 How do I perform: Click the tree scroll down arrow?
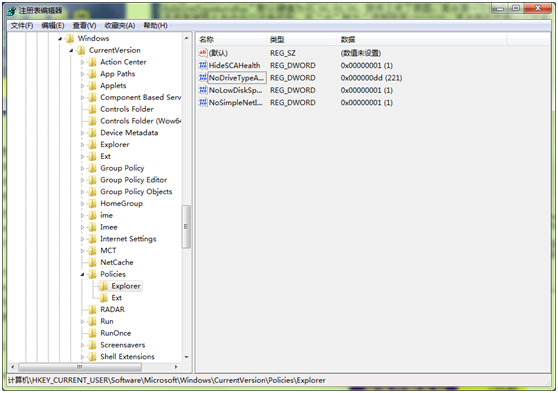(x=186, y=357)
